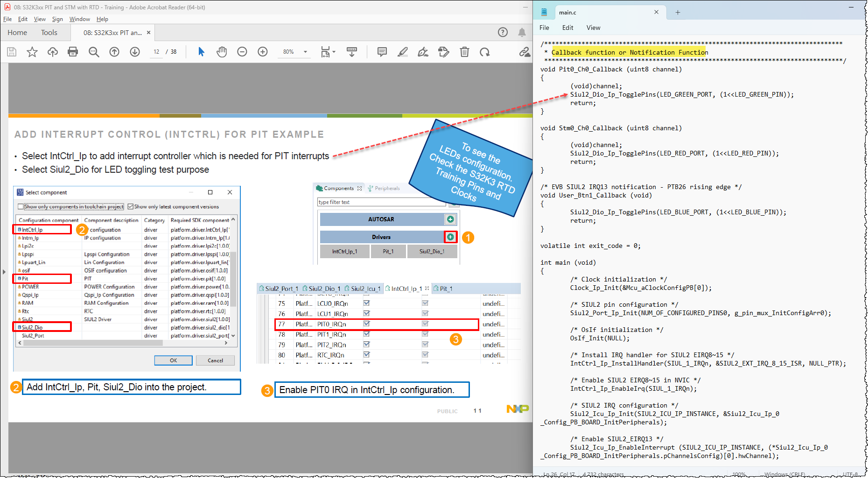The image size is (868, 479).
Task: Click 'void Pit0_Ch0_Callback (uint8 channel)' in Notepad
Action: pyautogui.click(x=611, y=69)
